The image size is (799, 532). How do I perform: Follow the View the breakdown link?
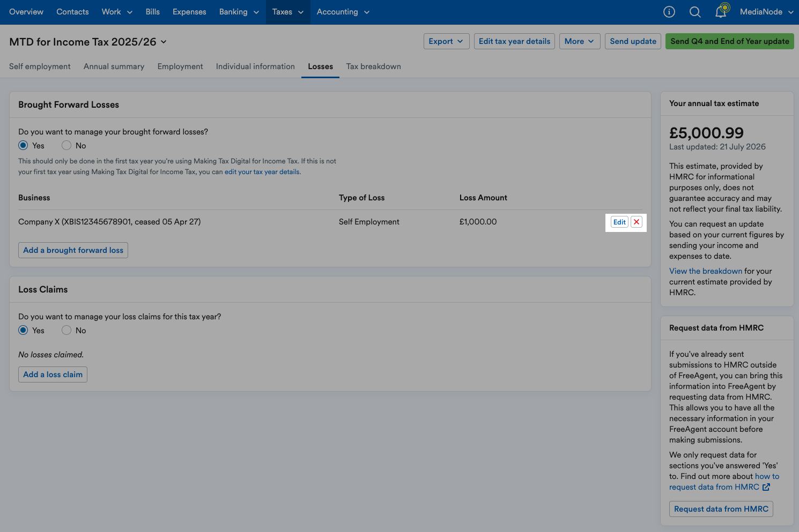click(706, 271)
